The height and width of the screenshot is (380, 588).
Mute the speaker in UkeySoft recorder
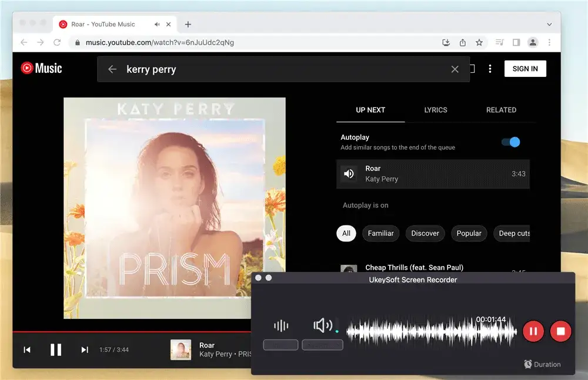tap(322, 325)
